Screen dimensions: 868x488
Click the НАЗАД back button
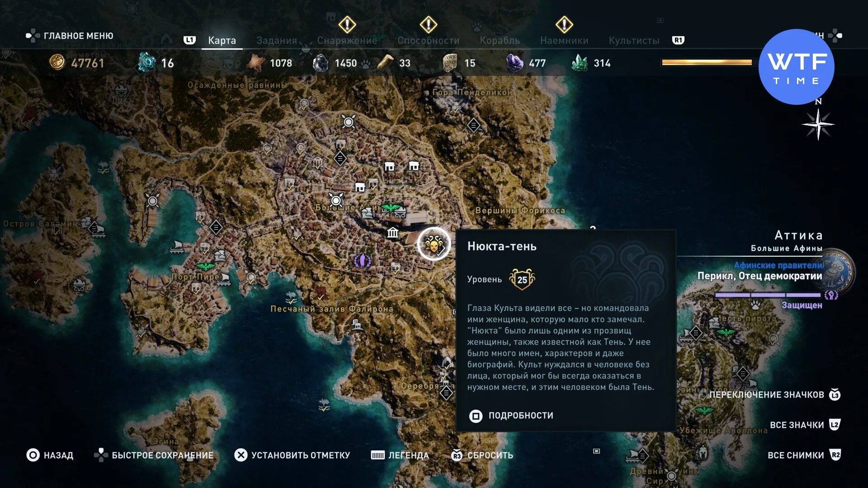[50, 455]
